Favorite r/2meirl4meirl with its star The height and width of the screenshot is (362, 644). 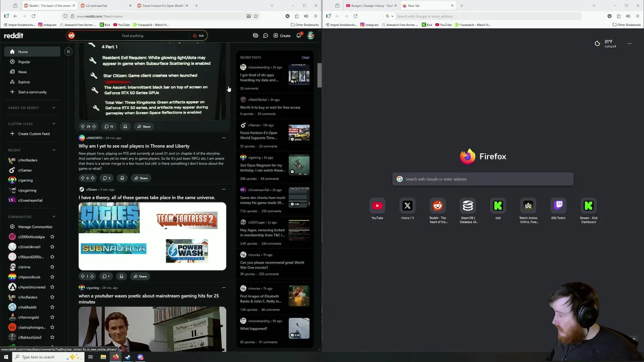[x=52, y=247]
